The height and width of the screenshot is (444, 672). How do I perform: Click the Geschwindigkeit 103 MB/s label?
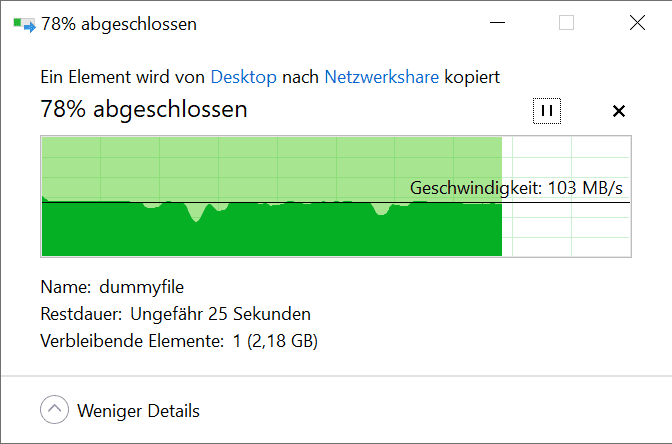[516, 188]
